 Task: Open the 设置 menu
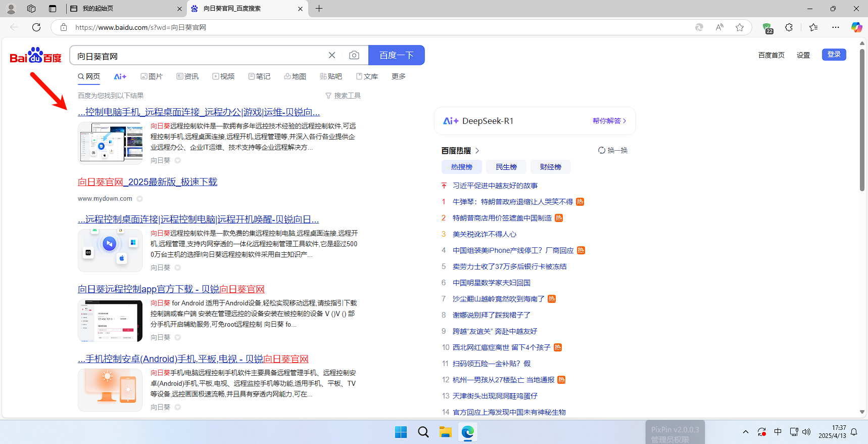point(803,55)
